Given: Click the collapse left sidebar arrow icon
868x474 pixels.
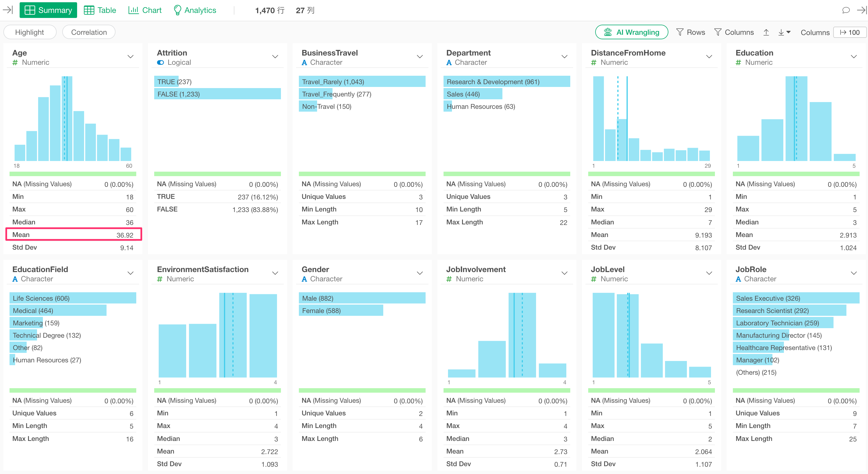Looking at the screenshot, I should [x=7, y=10].
